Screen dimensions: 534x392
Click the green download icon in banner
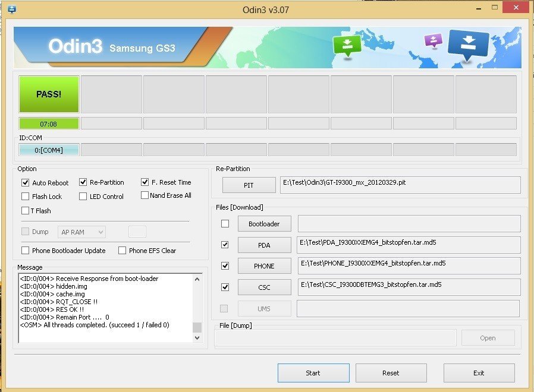347,46
